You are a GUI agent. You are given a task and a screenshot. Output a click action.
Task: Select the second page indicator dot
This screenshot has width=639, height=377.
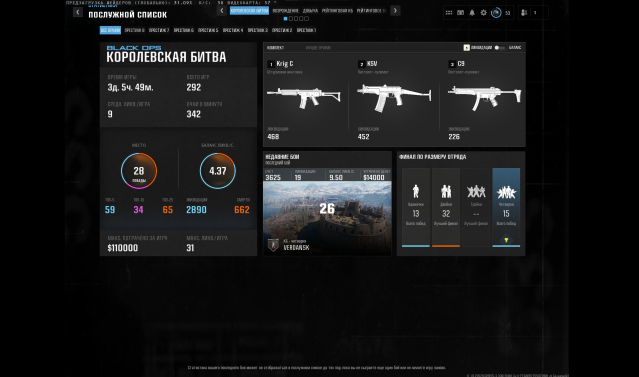291,19
